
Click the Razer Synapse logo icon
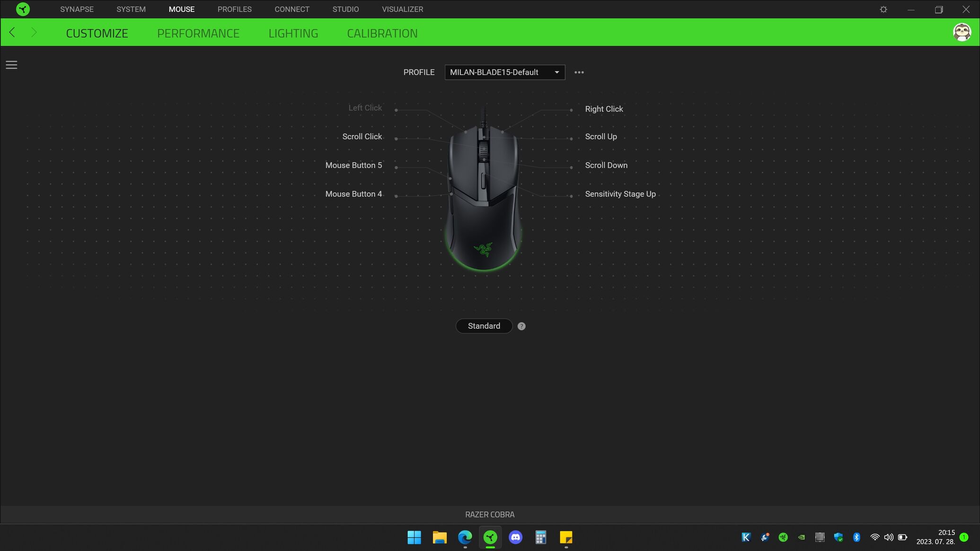tap(22, 9)
